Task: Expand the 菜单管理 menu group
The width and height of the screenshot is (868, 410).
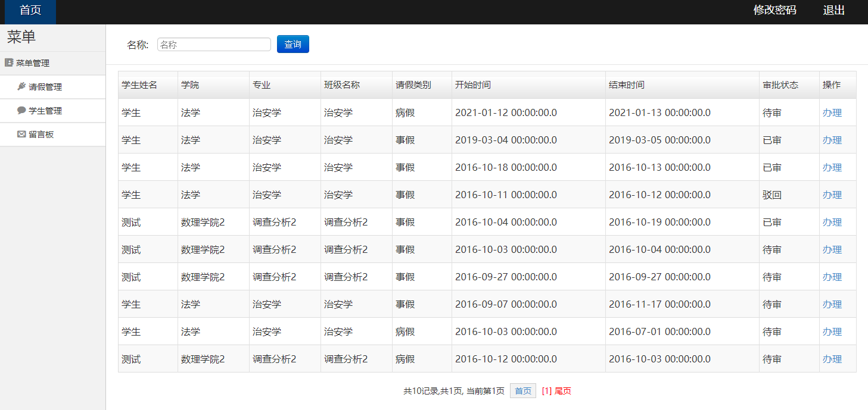Action: click(x=31, y=62)
